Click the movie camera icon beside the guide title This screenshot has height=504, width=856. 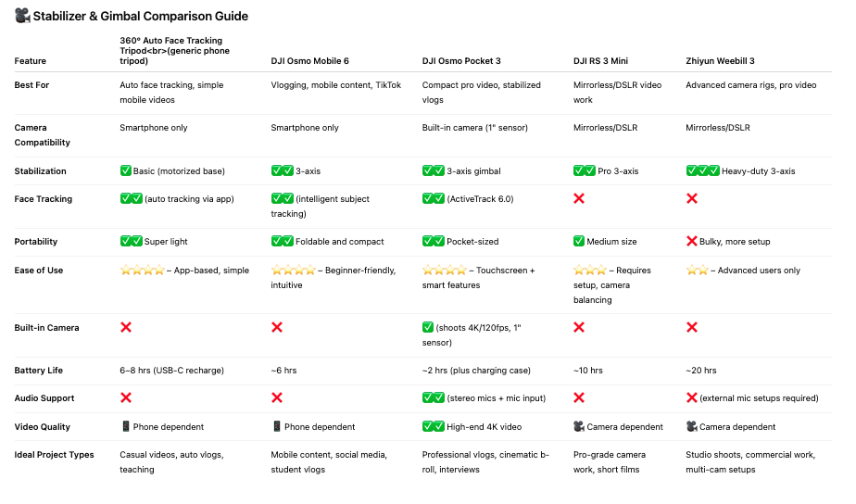22,16
